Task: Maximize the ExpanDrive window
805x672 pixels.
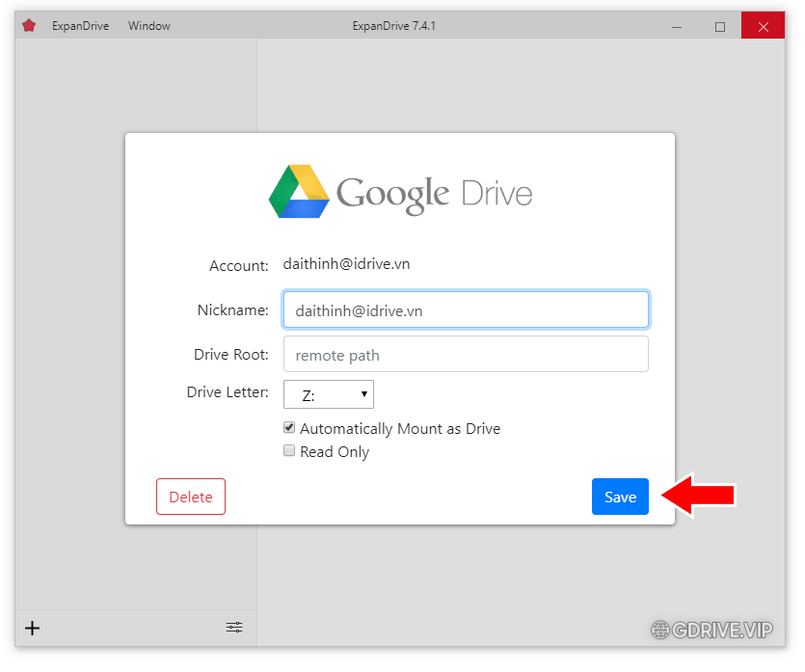Action: 720,26
